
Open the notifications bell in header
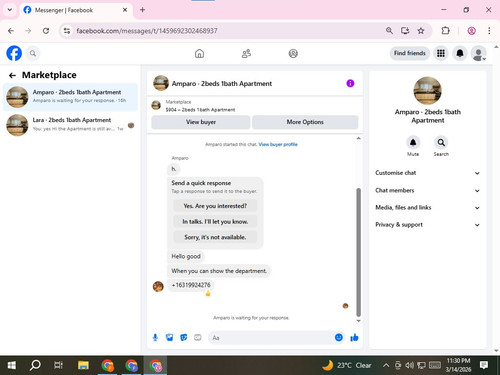(x=460, y=53)
